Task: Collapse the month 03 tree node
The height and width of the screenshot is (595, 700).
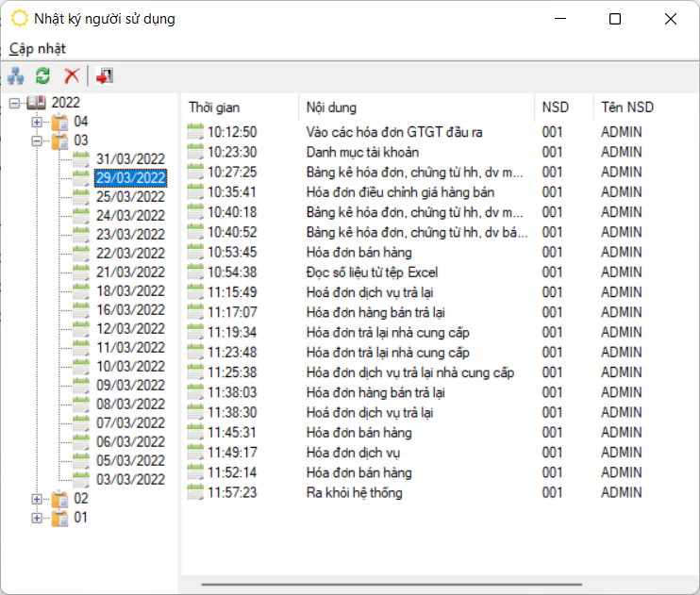Action: pos(37,140)
